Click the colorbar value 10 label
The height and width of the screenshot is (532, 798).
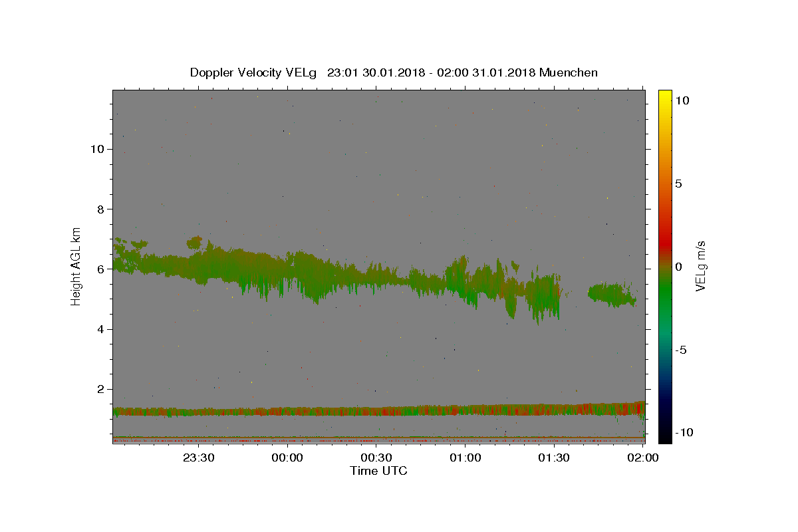[x=682, y=100]
